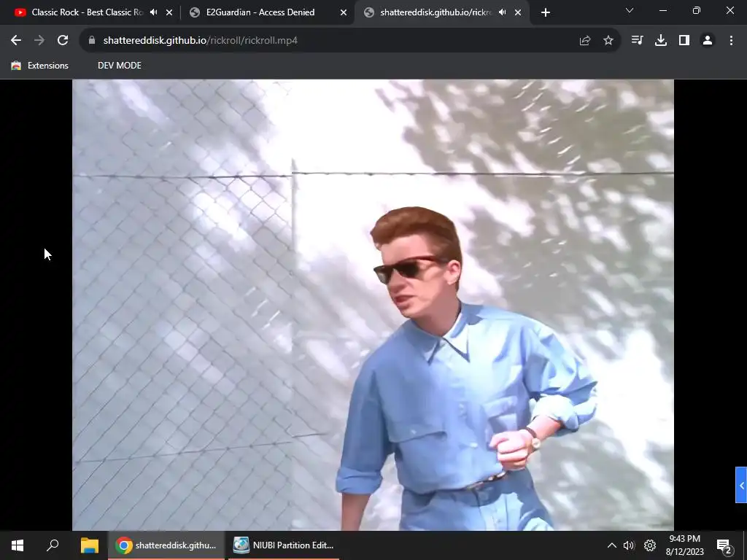The height and width of the screenshot is (560, 747).
Task: Mute the Classic Rock tab audio icon
Action: pos(153,12)
